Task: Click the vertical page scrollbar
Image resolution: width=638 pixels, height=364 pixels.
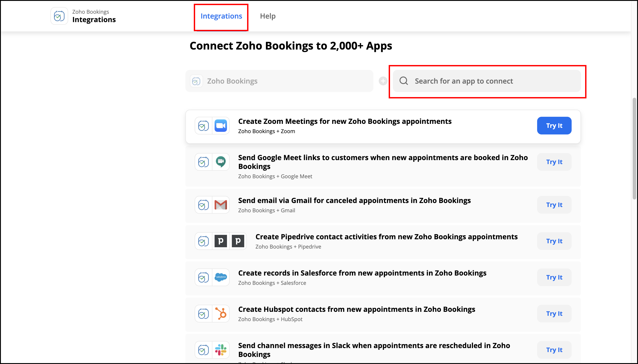Action: tap(634, 149)
